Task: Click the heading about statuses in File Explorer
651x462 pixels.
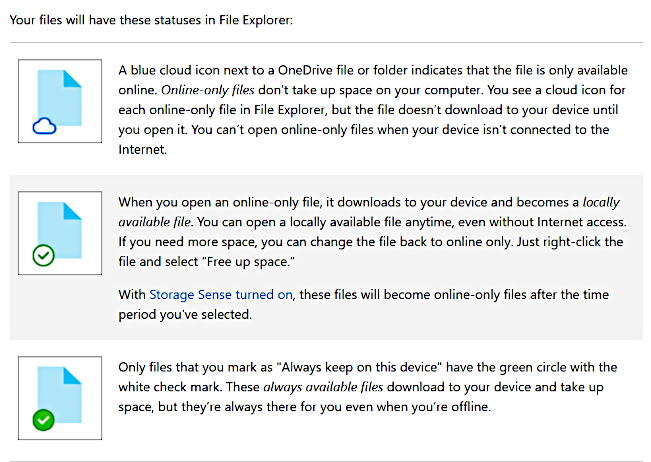Action: click(151, 20)
